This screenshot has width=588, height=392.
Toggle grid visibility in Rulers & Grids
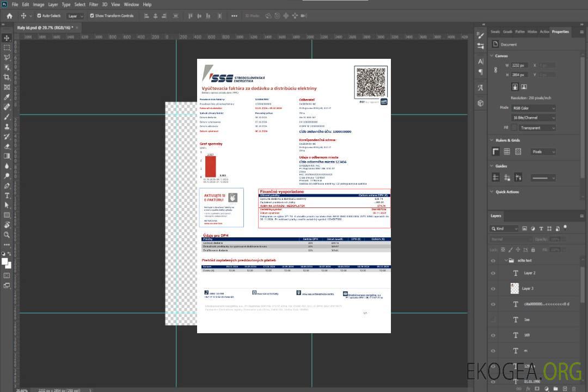pyautogui.click(x=507, y=151)
